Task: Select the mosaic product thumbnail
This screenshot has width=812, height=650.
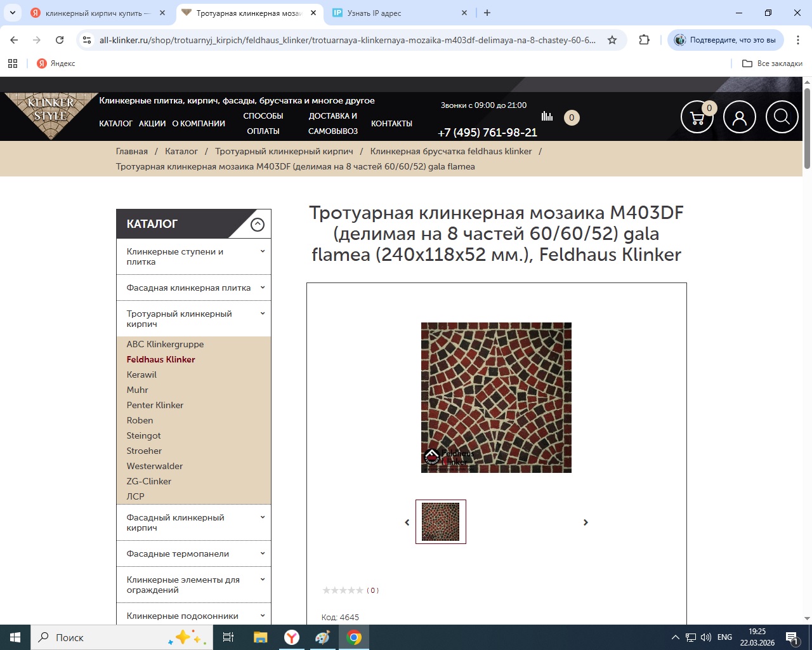Action: click(441, 522)
